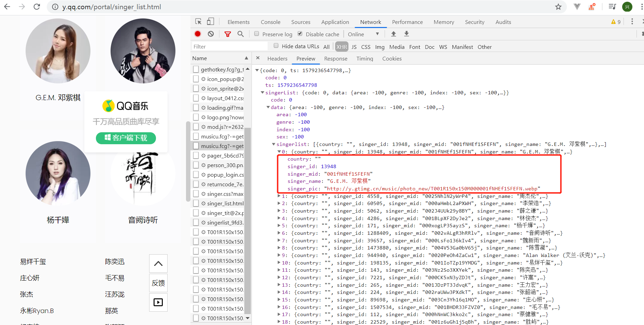Check the box next to mod.js request
The image size is (644, 325).
click(x=196, y=127)
